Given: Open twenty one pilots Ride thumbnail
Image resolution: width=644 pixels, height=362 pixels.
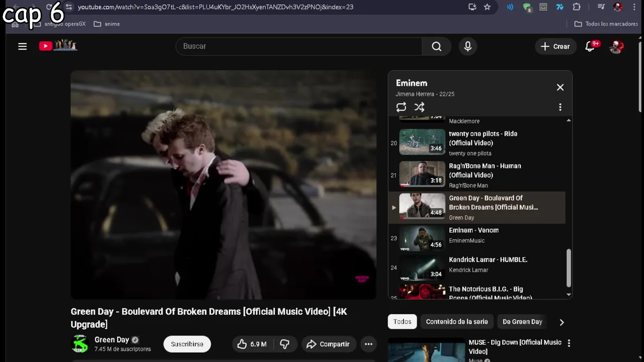Looking at the screenshot, I should pos(422,142).
